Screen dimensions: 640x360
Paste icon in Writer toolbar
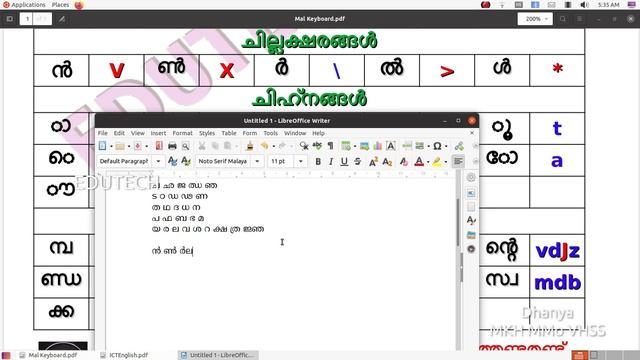click(227, 146)
